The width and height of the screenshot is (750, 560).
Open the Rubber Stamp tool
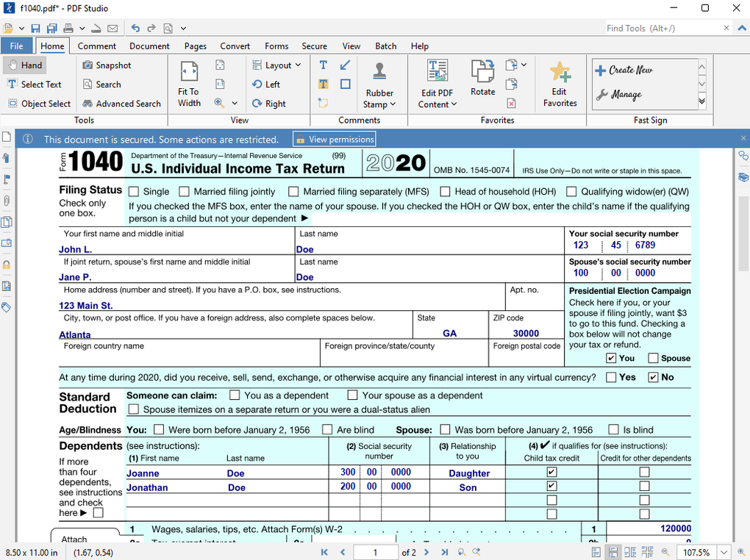tap(379, 83)
